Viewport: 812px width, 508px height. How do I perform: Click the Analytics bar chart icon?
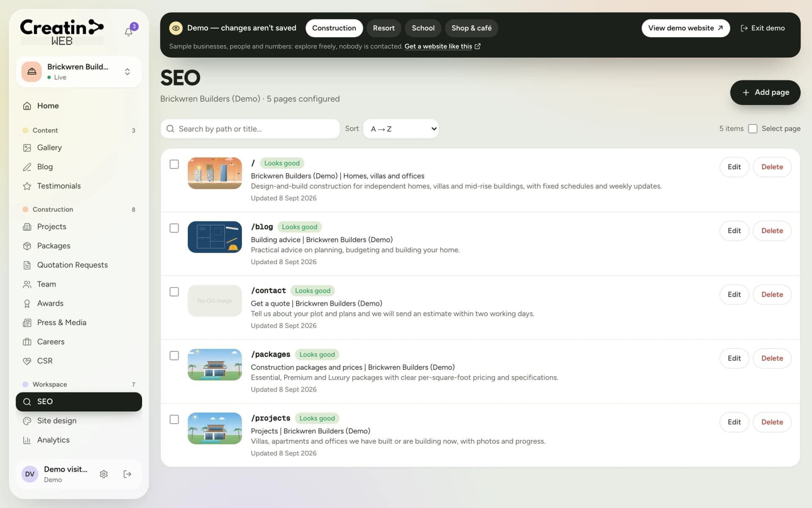pos(27,440)
